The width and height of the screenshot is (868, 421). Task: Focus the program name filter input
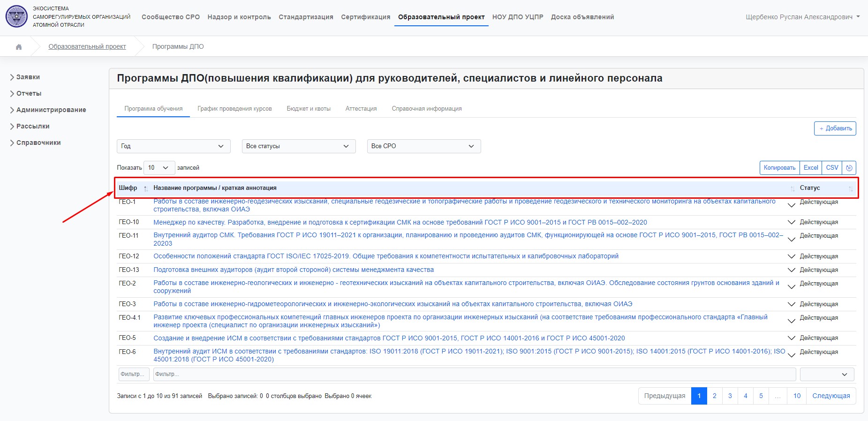click(475, 375)
